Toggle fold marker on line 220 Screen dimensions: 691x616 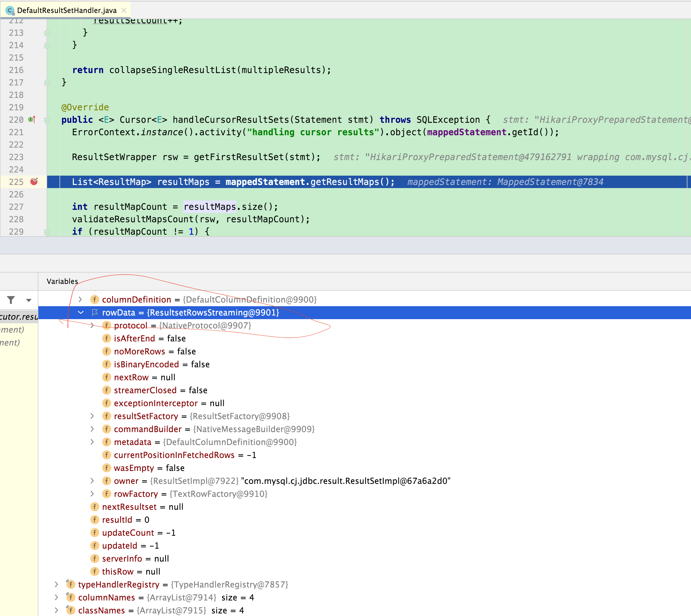[x=47, y=120]
